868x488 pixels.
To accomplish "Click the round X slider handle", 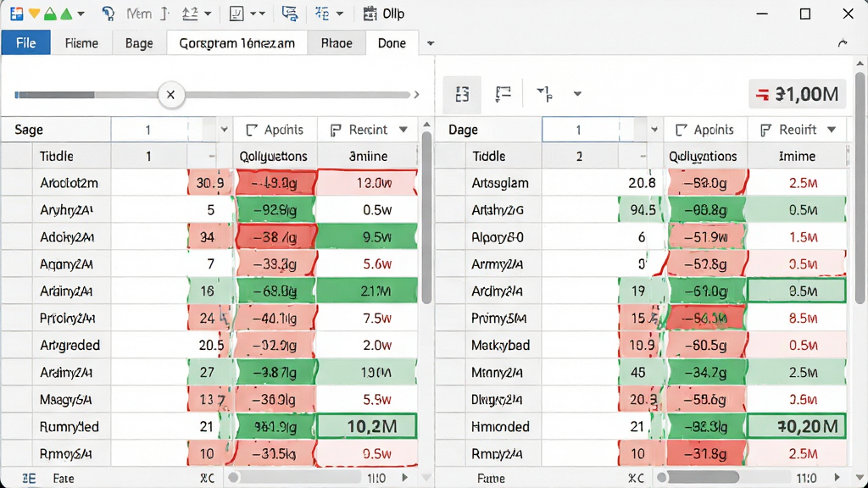I will 170,95.
